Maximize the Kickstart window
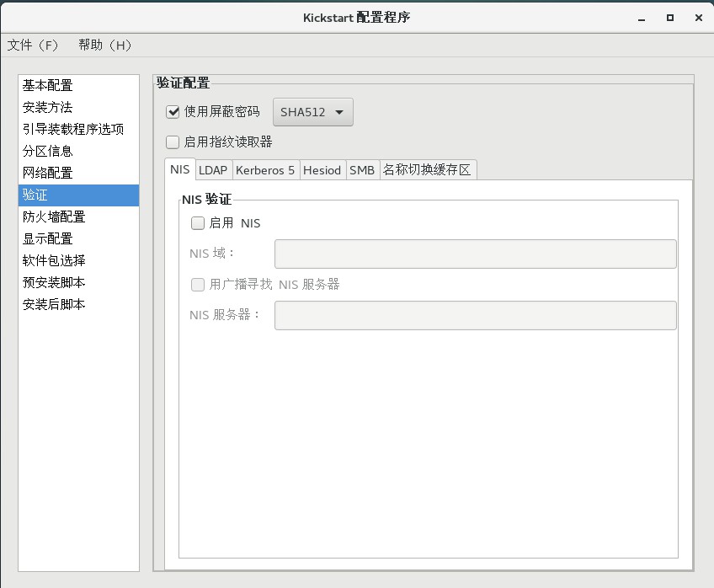 670,18
